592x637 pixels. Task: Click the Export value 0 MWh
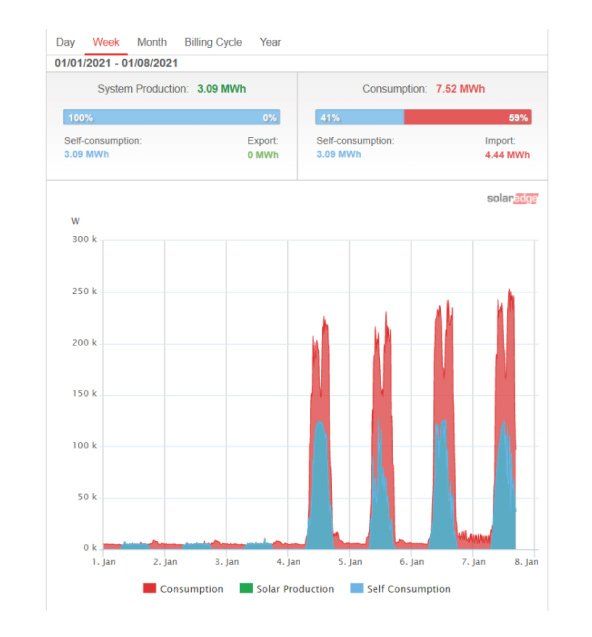(x=263, y=155)
